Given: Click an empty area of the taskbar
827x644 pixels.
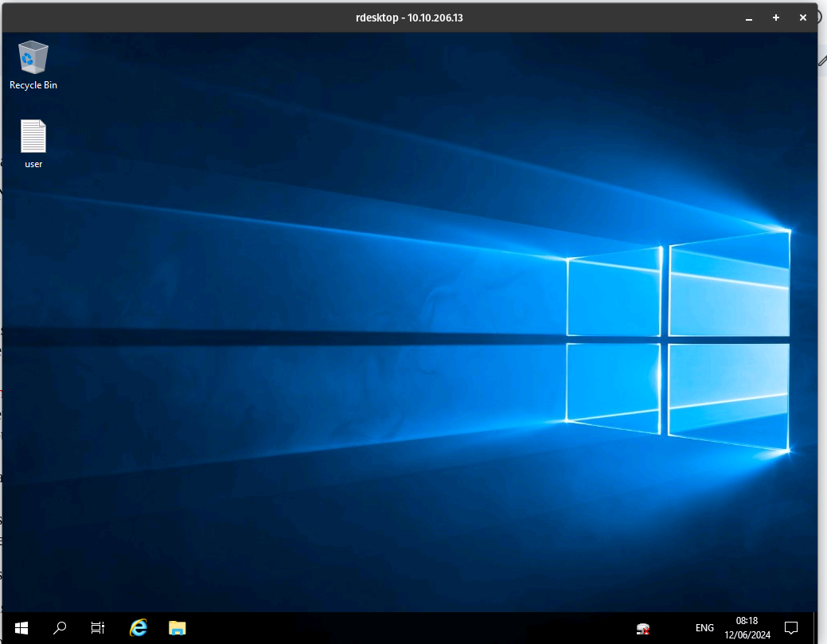Looking at the screenshot, I should [x=398, y=627].
